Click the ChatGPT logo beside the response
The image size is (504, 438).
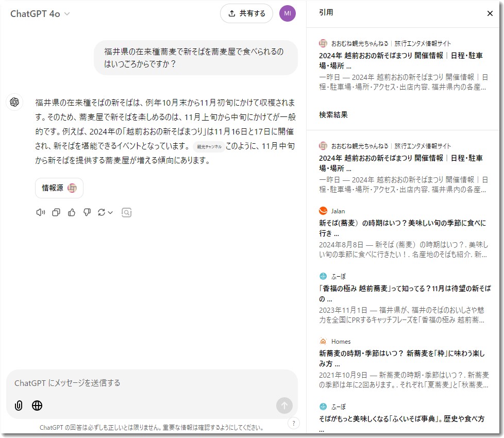14,102
